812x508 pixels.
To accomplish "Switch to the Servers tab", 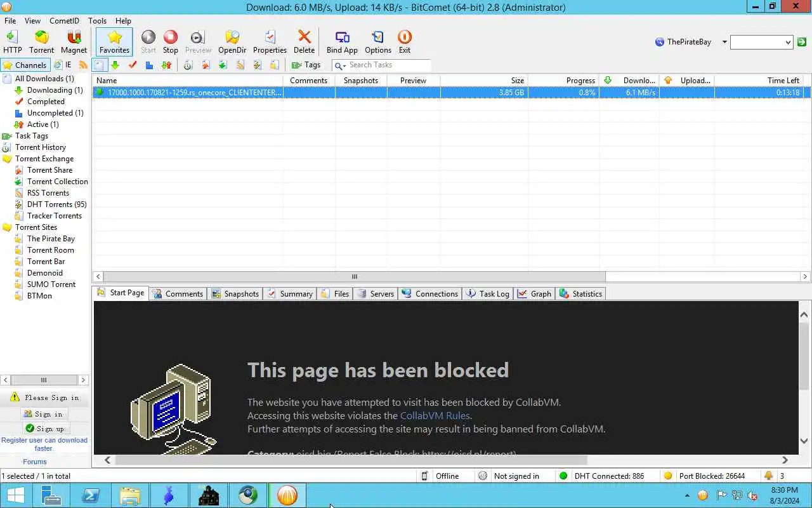I will [376, 293].
